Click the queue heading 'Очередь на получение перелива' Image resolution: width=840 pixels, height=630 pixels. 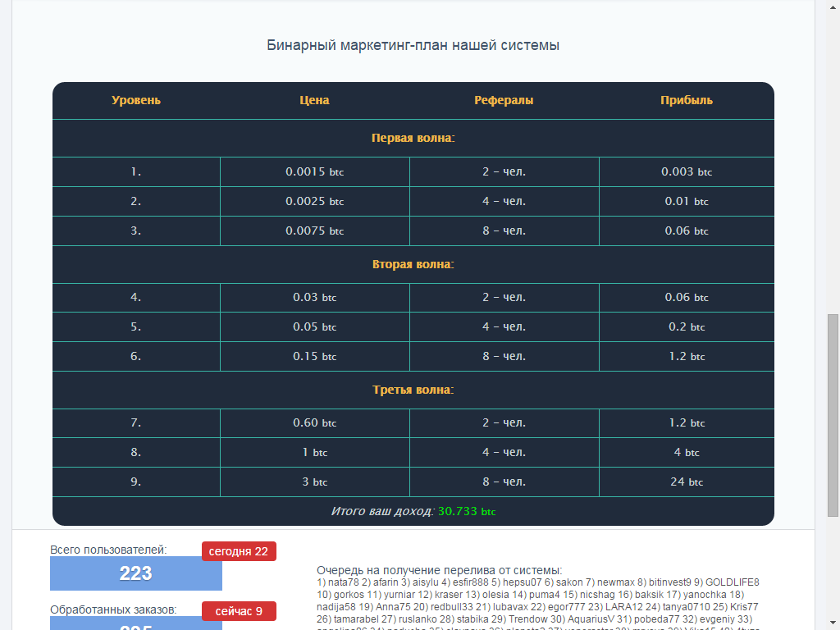click(439, 570)
